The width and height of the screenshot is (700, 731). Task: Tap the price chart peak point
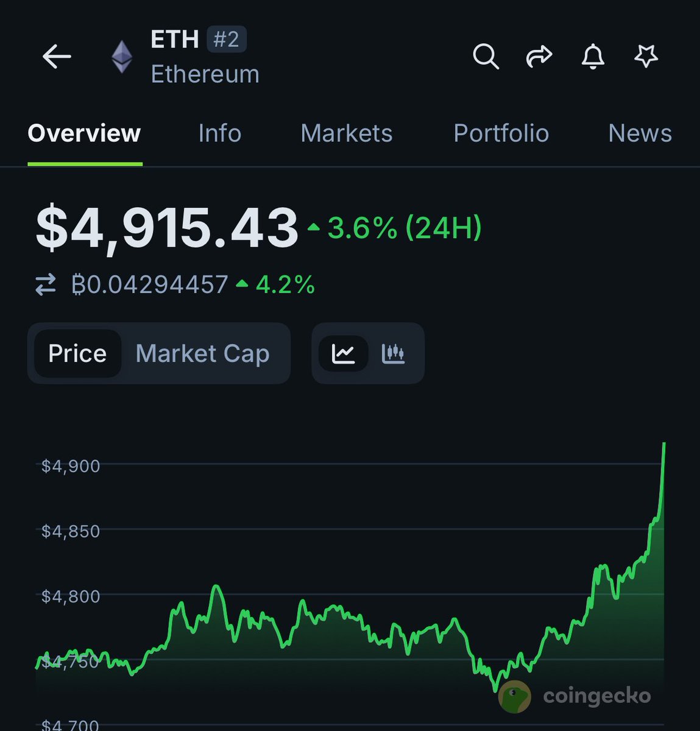coord(664,444)
